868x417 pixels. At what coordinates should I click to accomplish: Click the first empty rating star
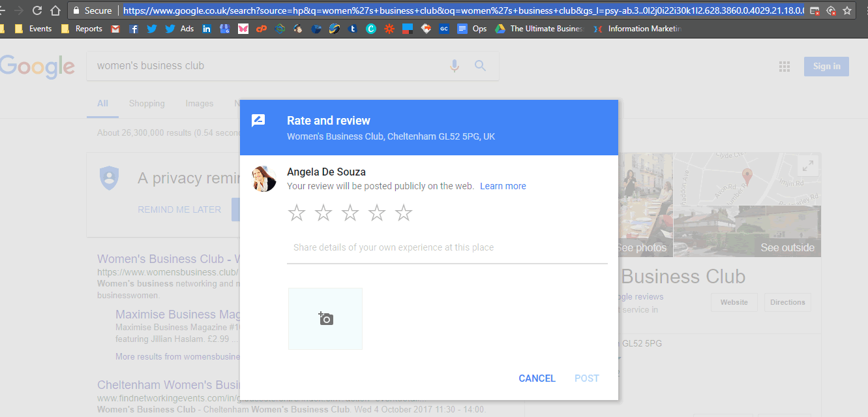[297, 213]
